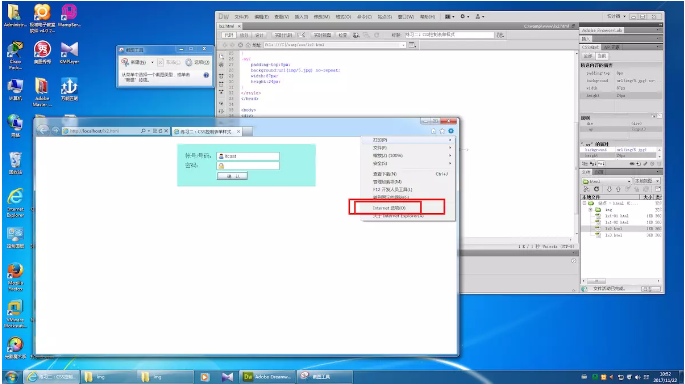Open the Dreamweaver layout dropdown in menu bar
This screenshot has width=685, height=384.
point(449,17)
